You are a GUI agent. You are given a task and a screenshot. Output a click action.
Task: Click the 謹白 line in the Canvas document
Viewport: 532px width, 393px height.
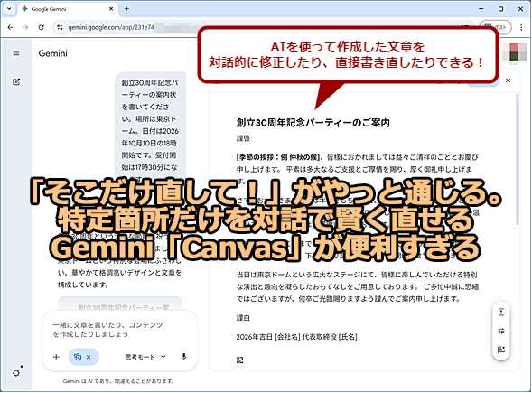(x=243, y=318)
